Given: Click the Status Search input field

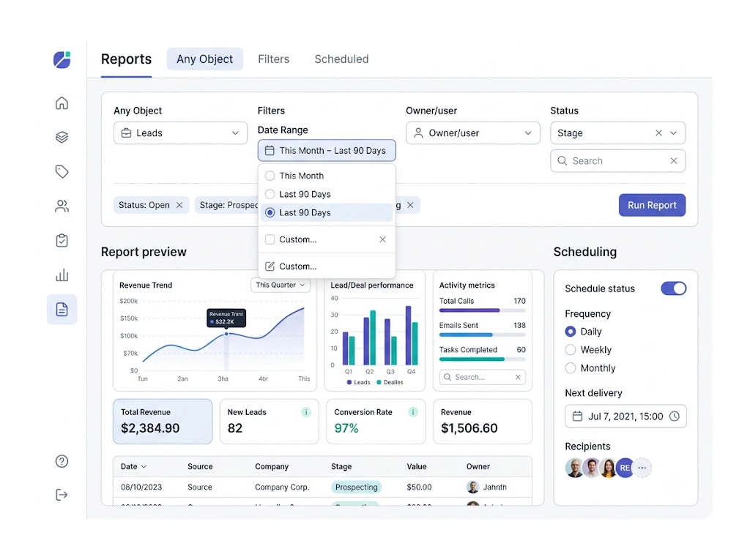Looking at the screenshot, I should coord(617,161).
